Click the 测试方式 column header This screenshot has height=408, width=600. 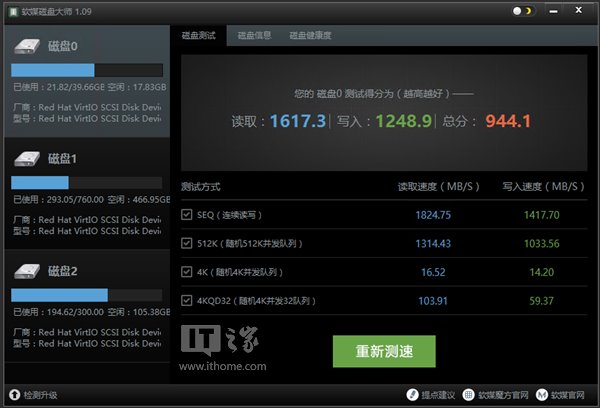tap(201, 187)
